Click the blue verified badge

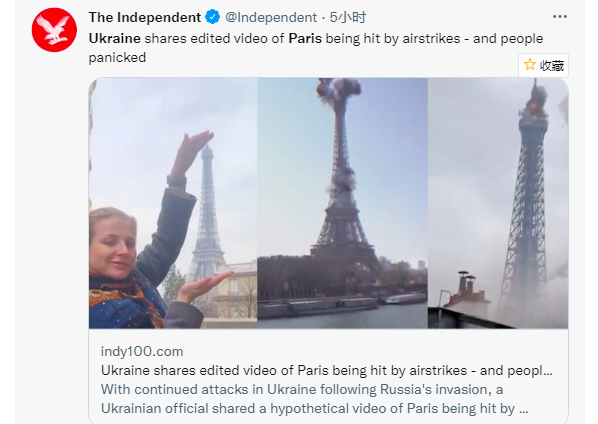212,17
